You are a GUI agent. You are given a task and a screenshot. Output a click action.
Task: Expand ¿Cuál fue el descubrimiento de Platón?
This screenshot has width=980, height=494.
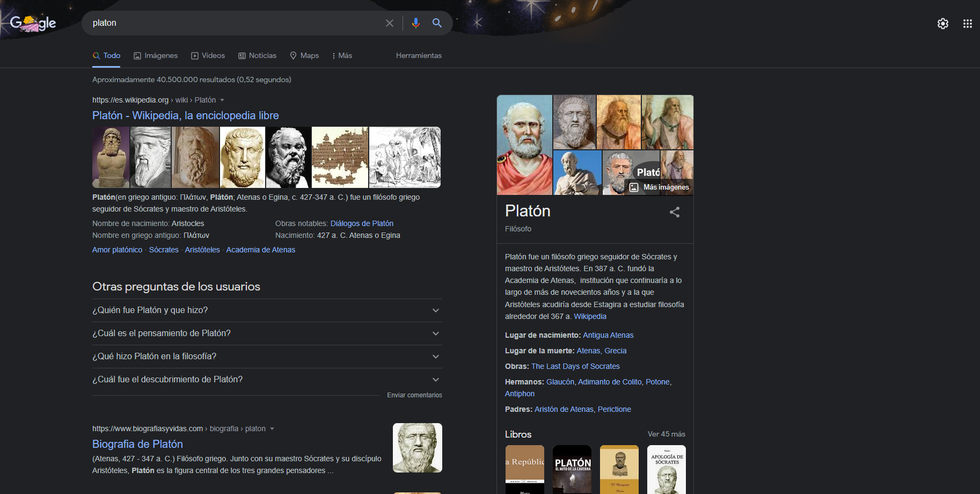click(x=267, y=380)
